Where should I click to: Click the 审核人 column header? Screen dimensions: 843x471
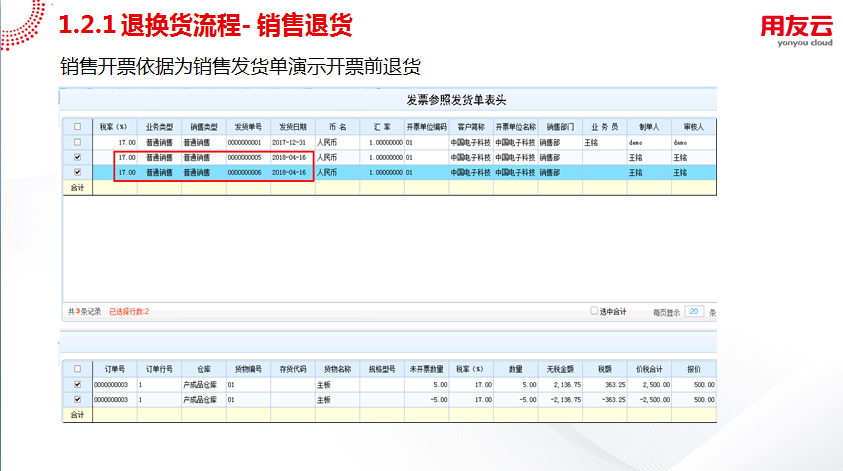(x=693, y=127)
